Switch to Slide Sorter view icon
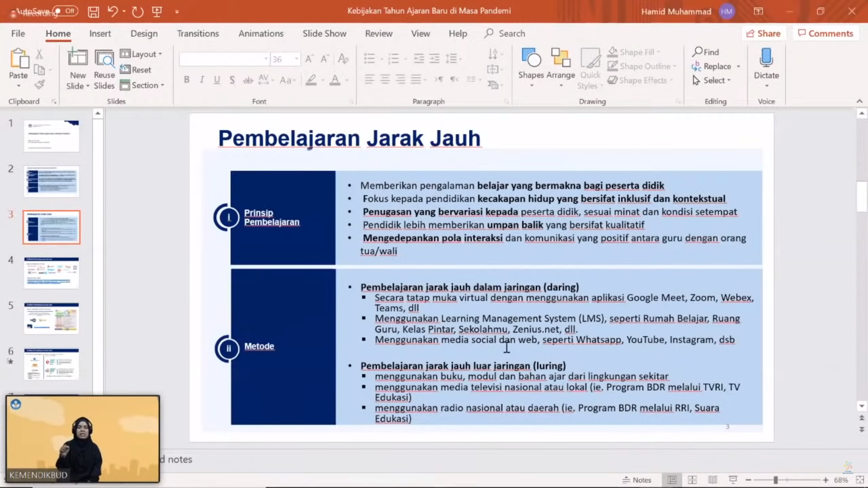Image resolution: width=868 pixels, height=488 pixels. (x=692, y=480)
